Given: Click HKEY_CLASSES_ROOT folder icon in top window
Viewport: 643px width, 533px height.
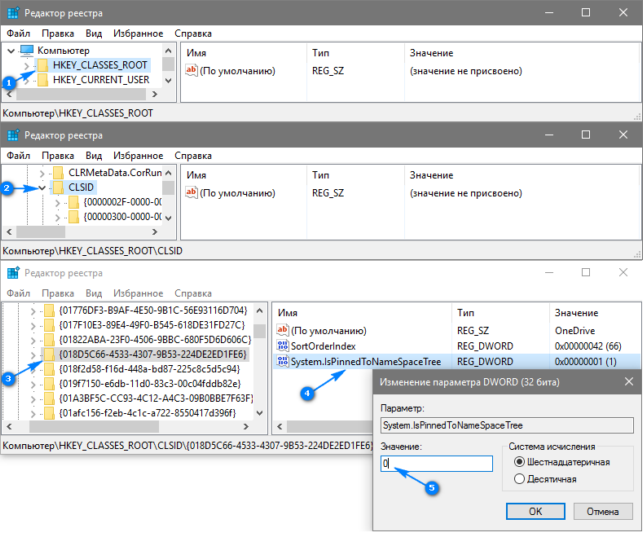Looking at the screenshot, I should pos(43,65).
